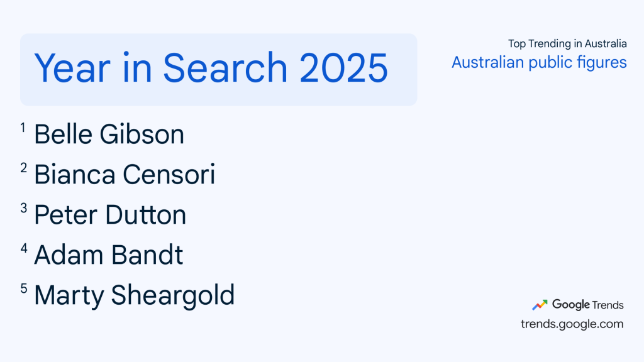Screen dimensions: 644x362
Task: Open the Adam Bandt list entry
Action: 108,255
